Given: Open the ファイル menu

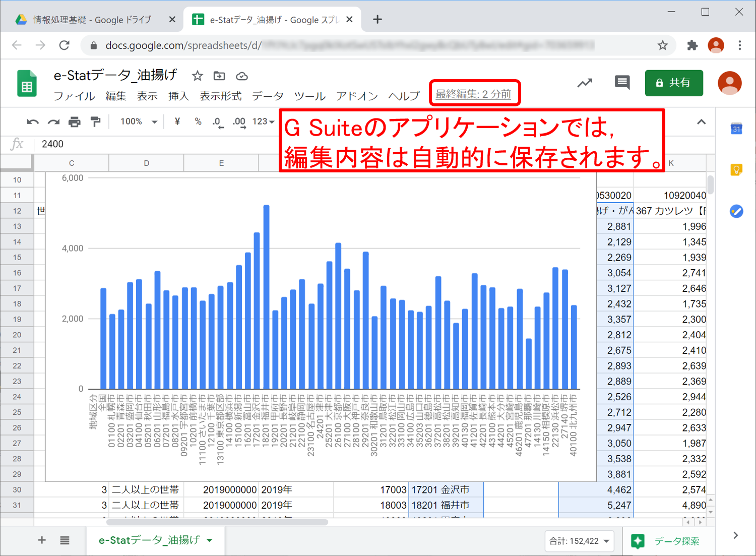Looking at the screenshot, I should pos(74,96).
